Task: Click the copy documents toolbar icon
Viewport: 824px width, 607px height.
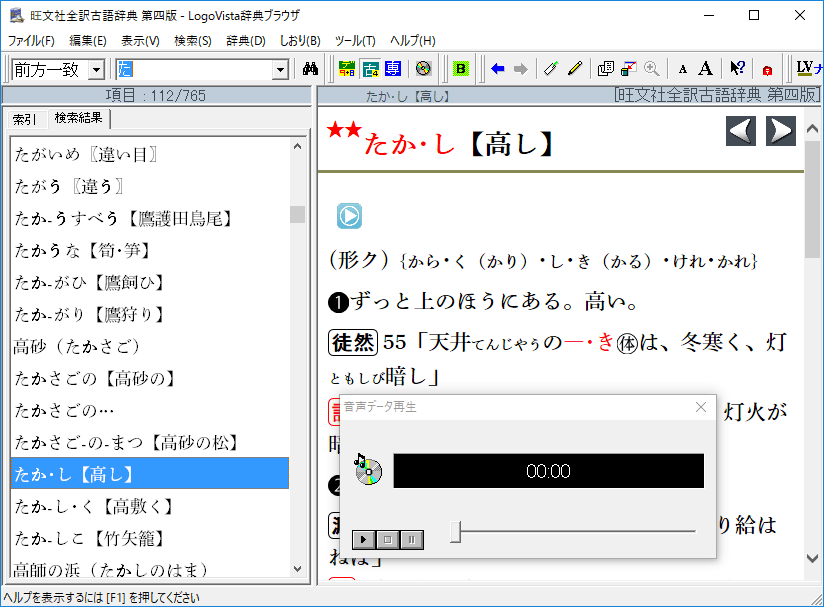Action: click(605, 68)
